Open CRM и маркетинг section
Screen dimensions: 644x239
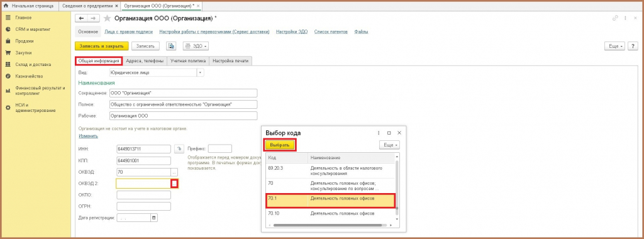(33, 29)
